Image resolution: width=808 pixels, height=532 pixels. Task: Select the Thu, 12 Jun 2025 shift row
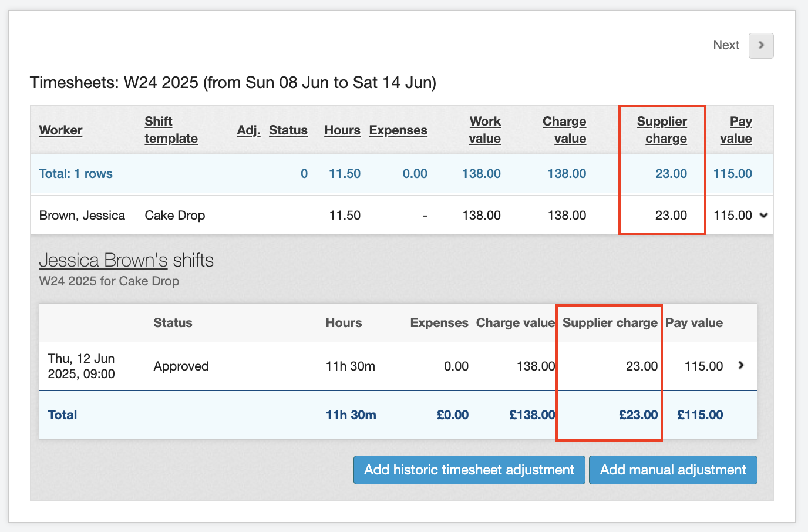[81, 366]
